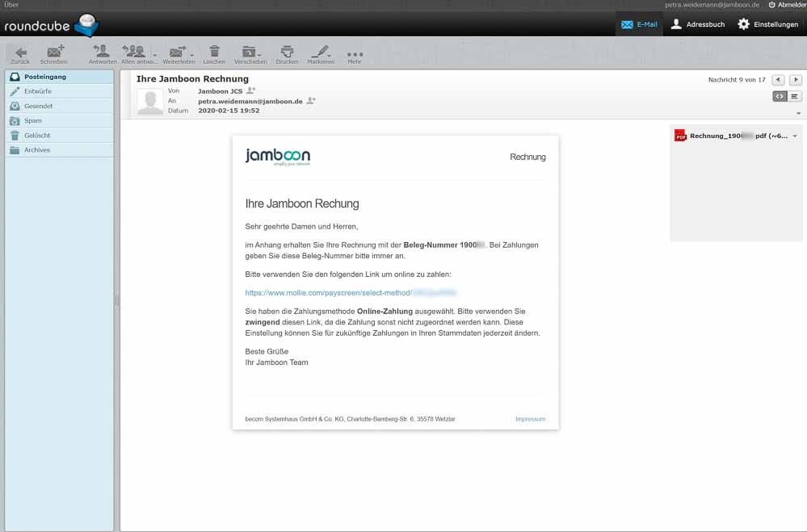
Task: Go back using the Zurück toolbar button
Action: (x=20, y=55)
